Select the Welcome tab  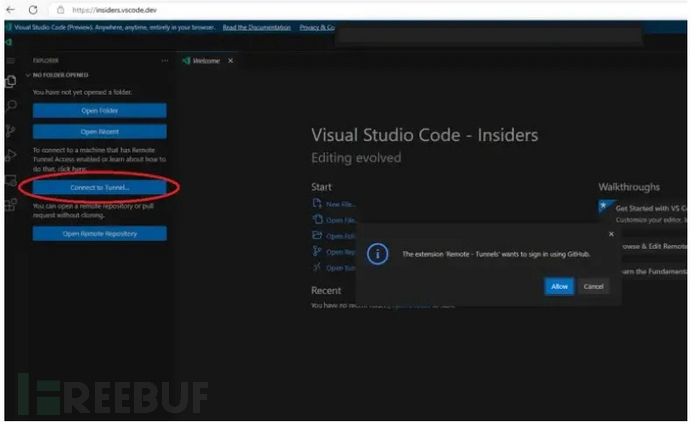point(205,61)
